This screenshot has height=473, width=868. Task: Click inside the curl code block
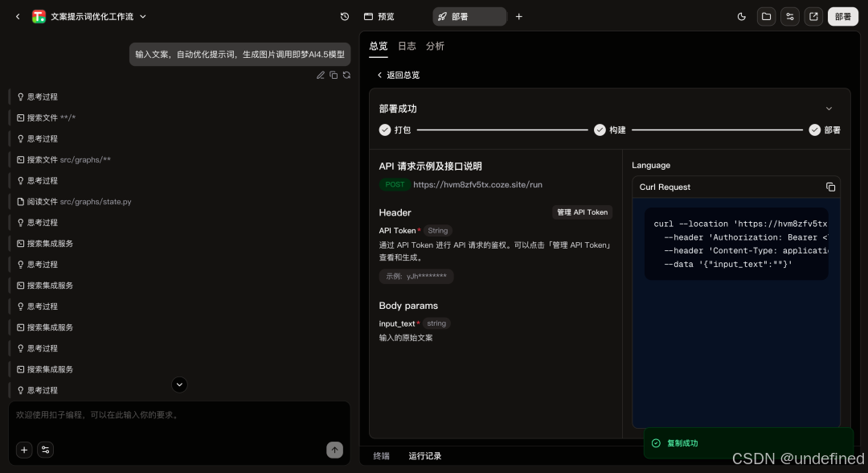tap(736, 244)
